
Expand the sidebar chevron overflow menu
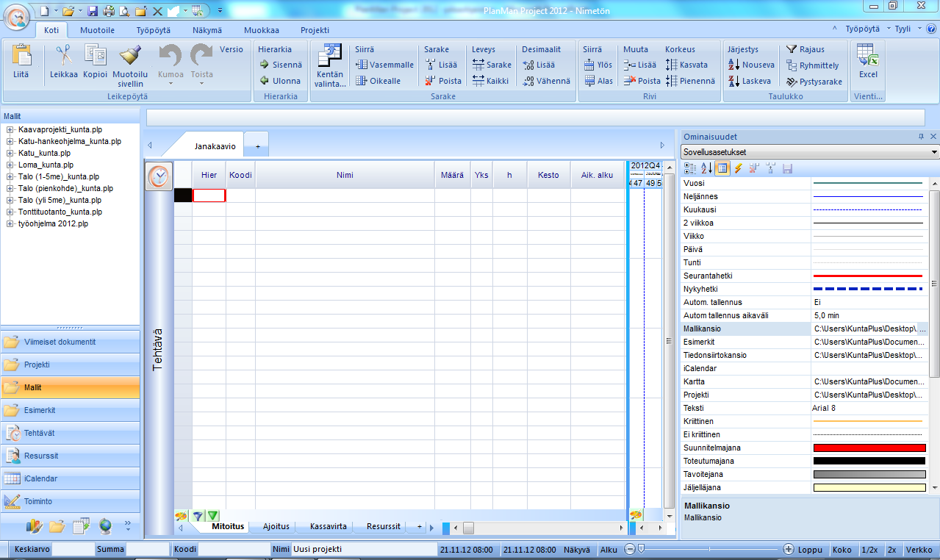click(x=127, y=525)
